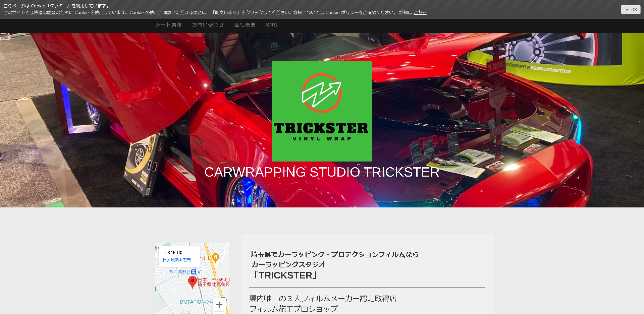644x314 pixels.
Task: Open larger map via 拡大地図を表示
Action: 177,260
